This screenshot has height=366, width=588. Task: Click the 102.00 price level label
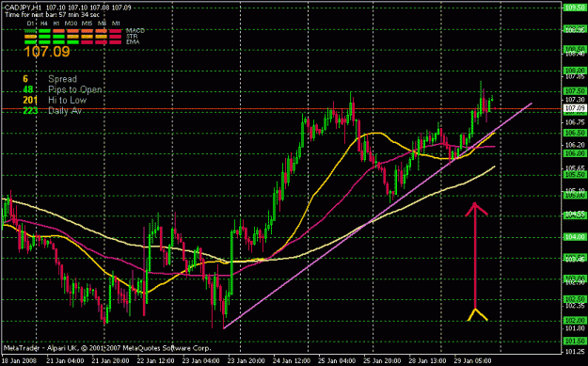575,320
